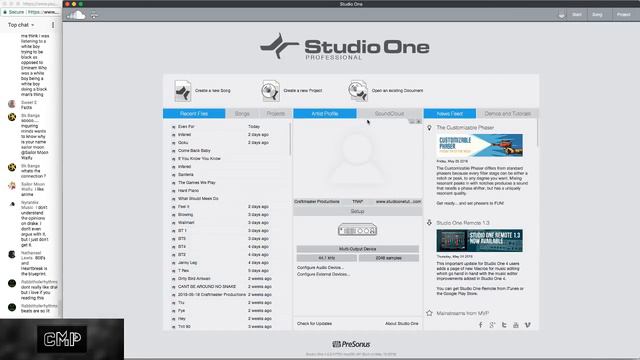
Task: Click the Open an existing Document icon
Action: click(x=358, y=91)
